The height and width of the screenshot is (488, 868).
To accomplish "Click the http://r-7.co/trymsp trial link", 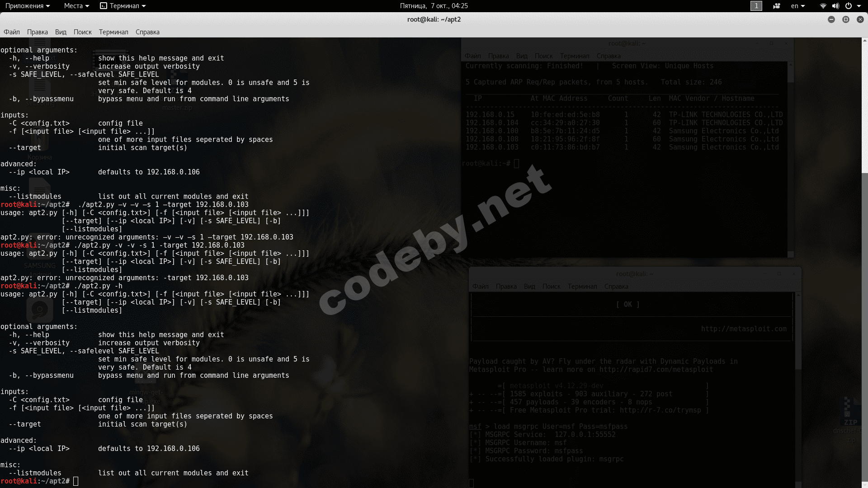I will (660, 410).
